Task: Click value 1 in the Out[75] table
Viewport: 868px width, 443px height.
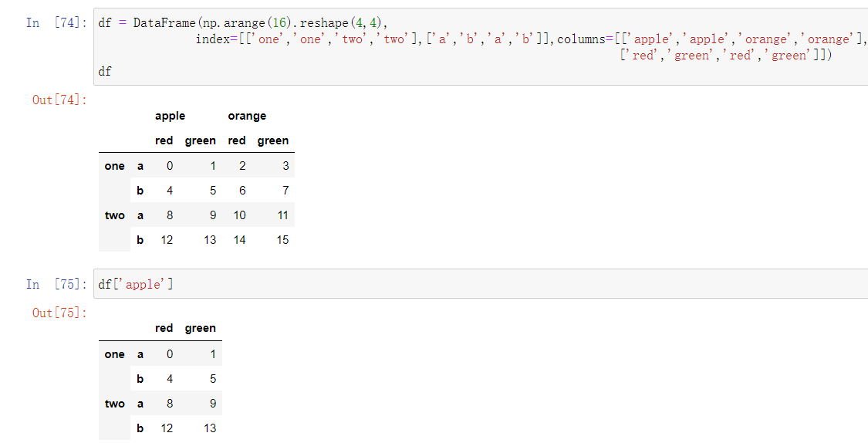Action: tap(213, 353)
